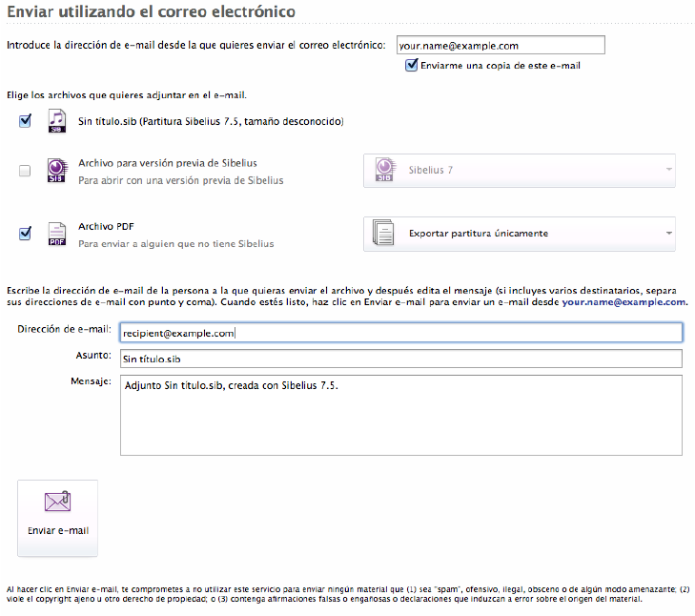Screen dimensions: 695x616
Task: Open the Sibelius 7 version dropdown arrow
Action: pos(669,170)
